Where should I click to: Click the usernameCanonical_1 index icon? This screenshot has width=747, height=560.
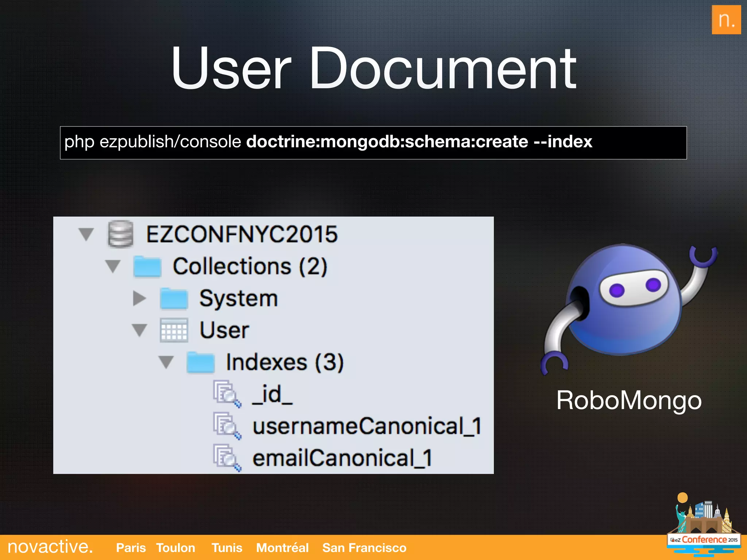click(x=227, y=426)
